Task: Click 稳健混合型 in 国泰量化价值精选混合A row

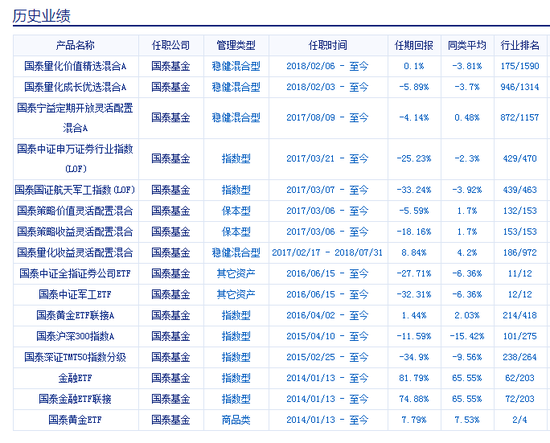Action: (236, 66)
